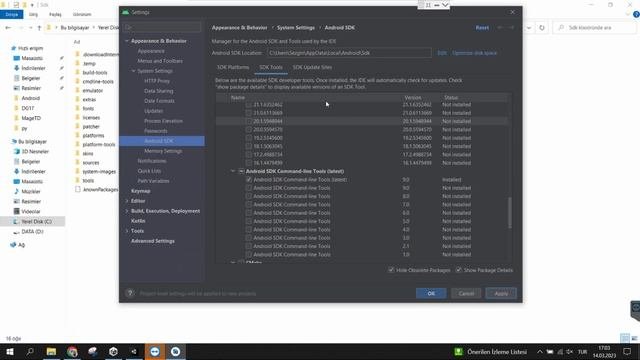This screenshot has height=360, width=640.
Task: Select Ağ network item in Explorer sidebar
Action: pos(21,245)
